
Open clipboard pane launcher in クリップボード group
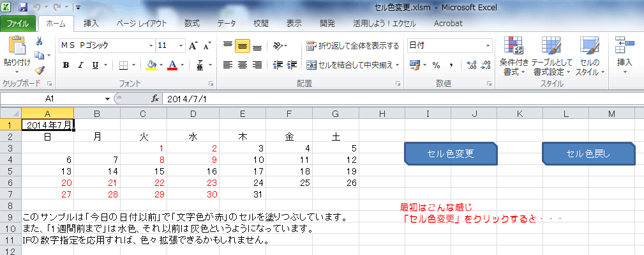tap(50, 84)
